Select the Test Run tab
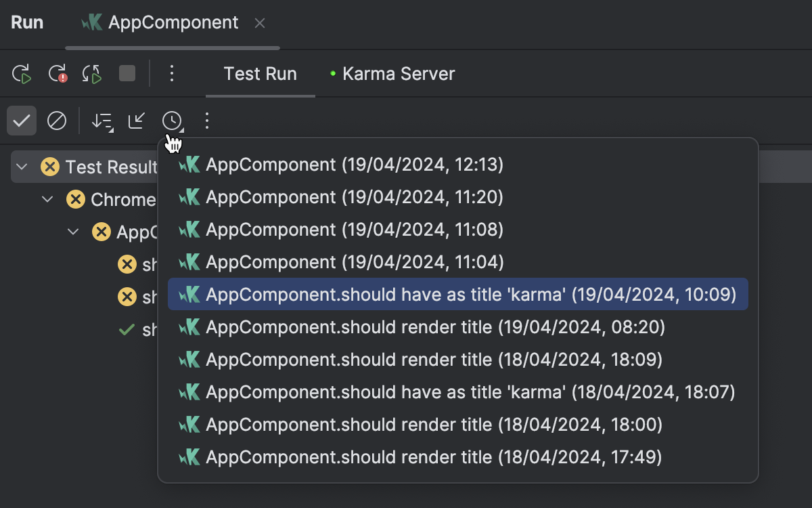 coord(261,74)
